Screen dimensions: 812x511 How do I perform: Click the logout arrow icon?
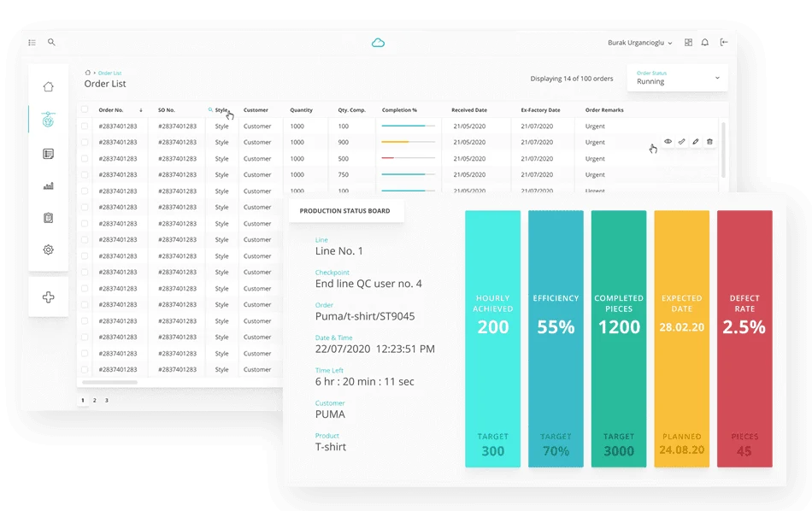pos(724,43)
